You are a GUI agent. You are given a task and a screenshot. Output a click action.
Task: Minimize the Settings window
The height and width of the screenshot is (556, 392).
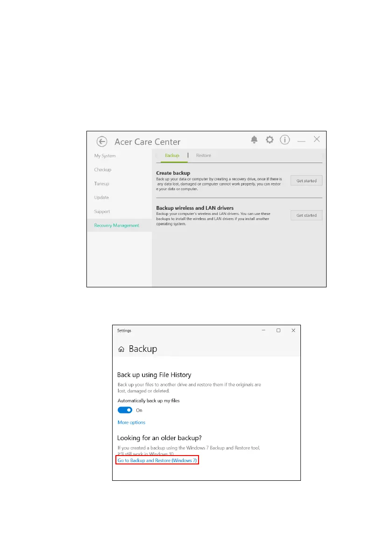(264, 330)
